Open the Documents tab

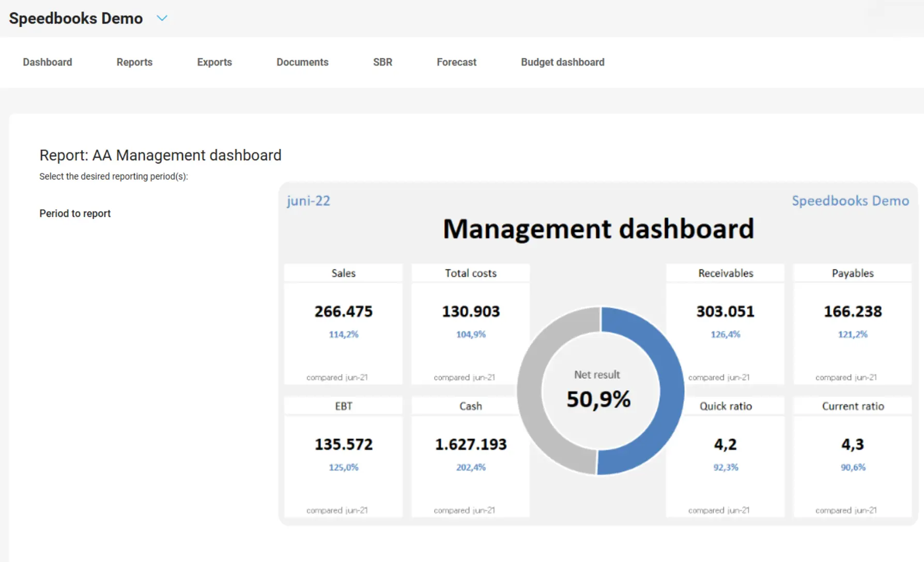302,62
